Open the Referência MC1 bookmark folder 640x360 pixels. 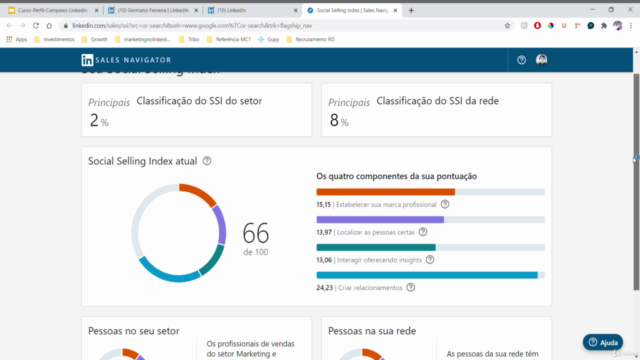(229, 39)
